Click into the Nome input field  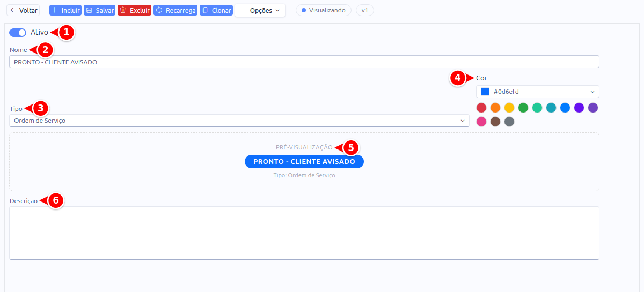click(x=304, y=62)
